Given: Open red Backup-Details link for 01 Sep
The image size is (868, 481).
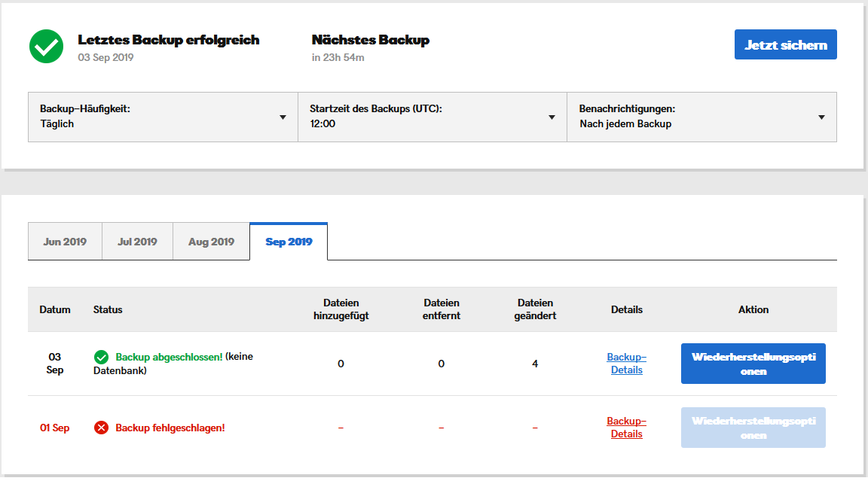Looking at the screenshot, I should coord(627,428).
